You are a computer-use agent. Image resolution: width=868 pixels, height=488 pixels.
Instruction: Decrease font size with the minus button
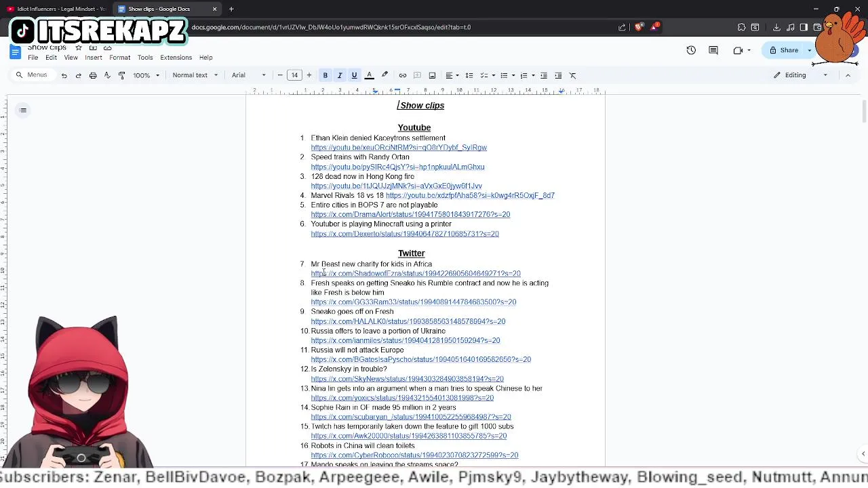pyautogui.click(x=280, y=75)
